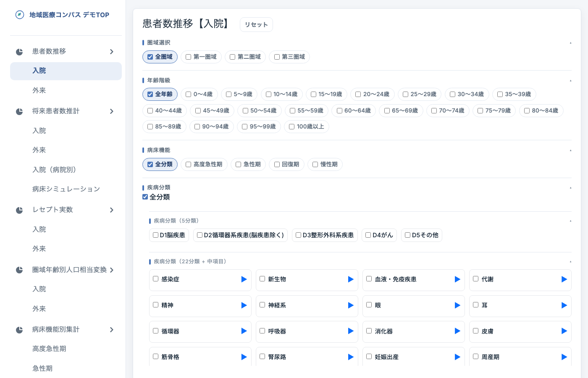Collapse the 疾病分類 main section arrow

[570, 188]
